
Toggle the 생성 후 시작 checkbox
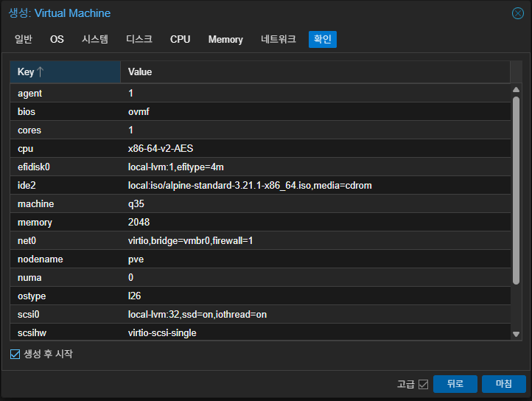15,354
